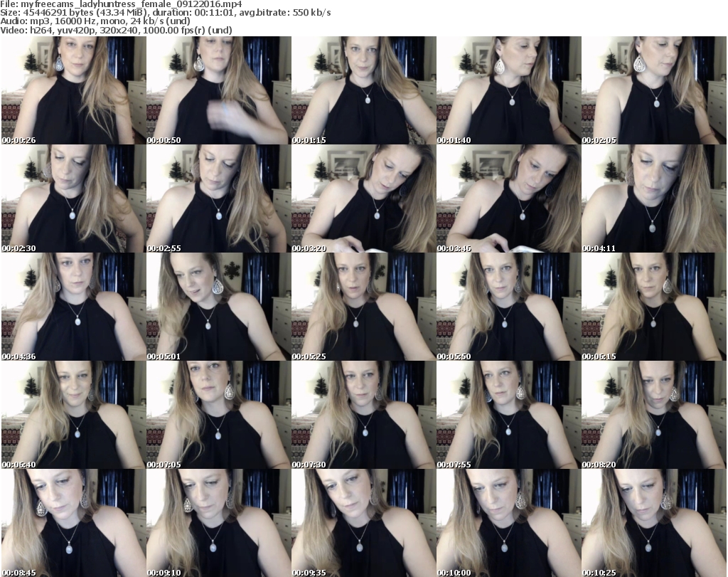Image resolution: width=728 pixels, height=577 pixels.
Task: Click the 'Video: h264, yuv420p' header line
Action: coord(116,30)
